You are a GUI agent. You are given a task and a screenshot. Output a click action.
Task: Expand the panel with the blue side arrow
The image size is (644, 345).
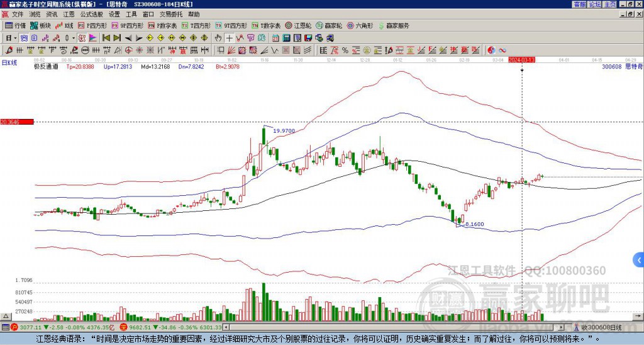[639, 259]
